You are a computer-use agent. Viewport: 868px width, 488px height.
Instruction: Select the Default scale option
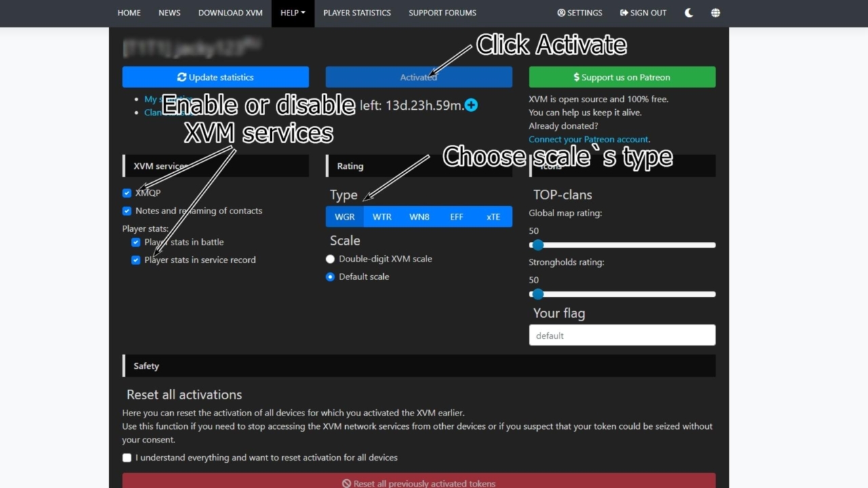pyautogui.click(x=330, y=277)
